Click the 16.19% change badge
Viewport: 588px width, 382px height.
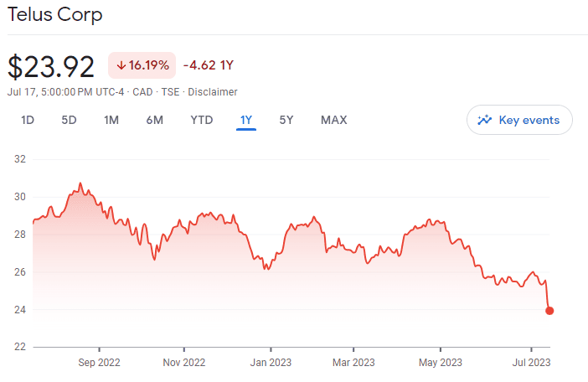[142, 65]
